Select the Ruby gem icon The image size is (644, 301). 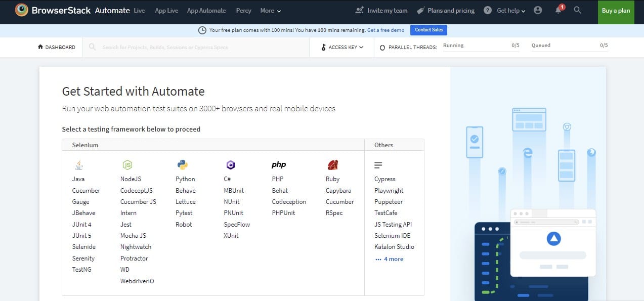(x=332, y=164)
